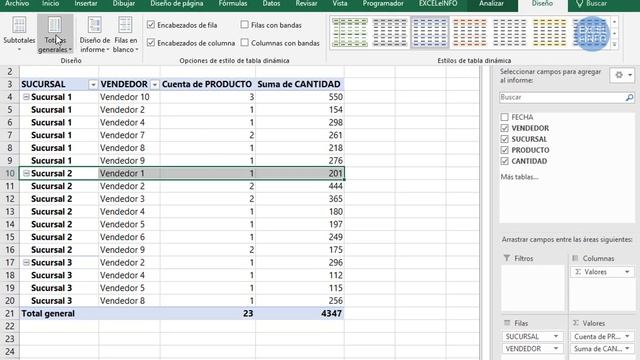Click the Buscar lightbulb in ribbon
This screenshot has width=640, height=360.
pos(580,4)
